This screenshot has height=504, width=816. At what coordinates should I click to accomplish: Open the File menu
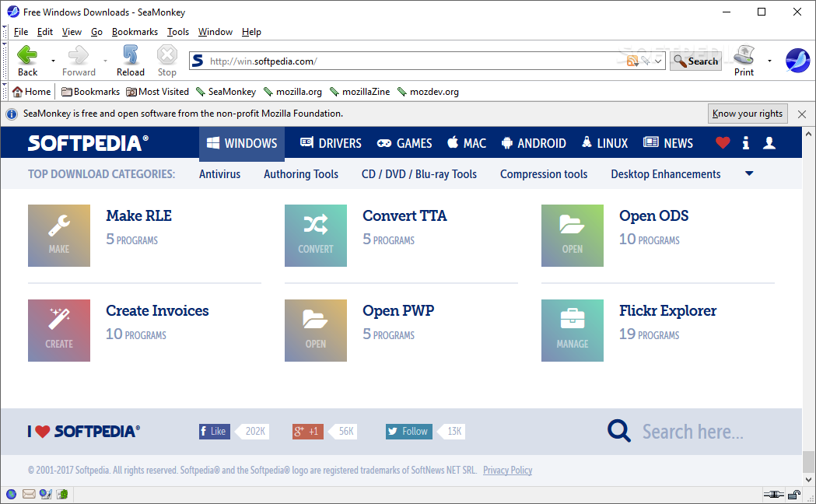coord(21,32)
